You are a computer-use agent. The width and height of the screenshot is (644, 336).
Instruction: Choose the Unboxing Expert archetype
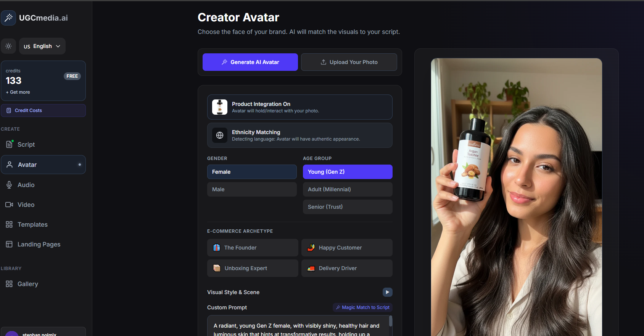pos(253,268)
